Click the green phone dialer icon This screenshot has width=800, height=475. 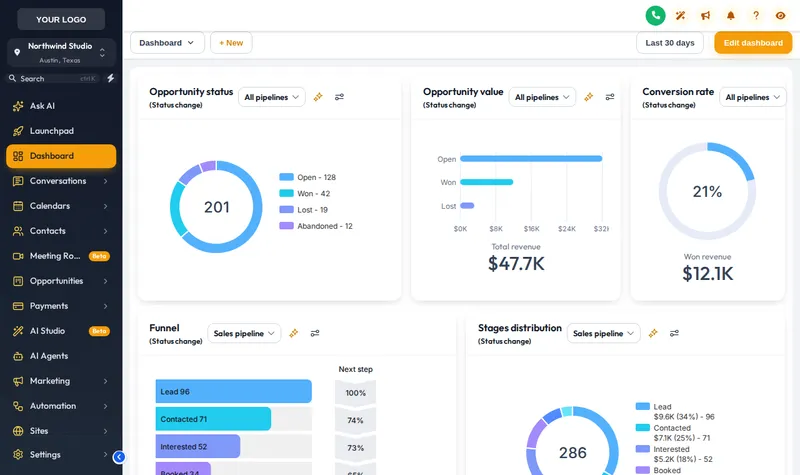(655, 15)
